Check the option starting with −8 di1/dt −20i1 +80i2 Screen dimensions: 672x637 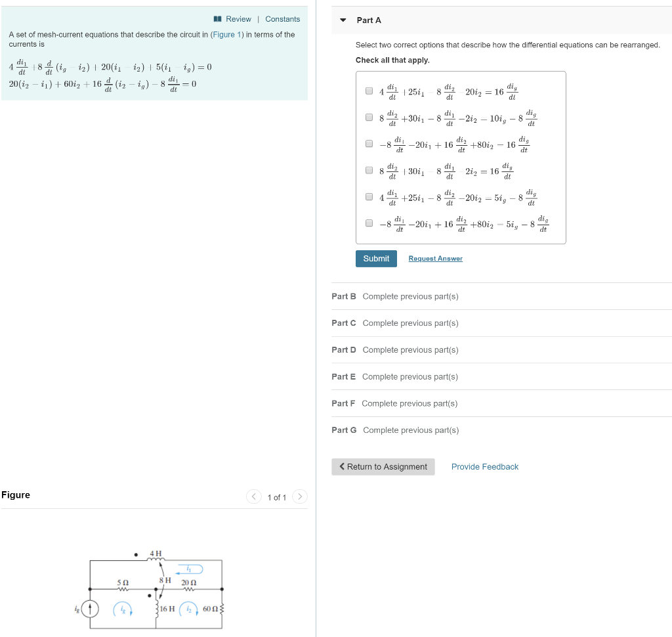coord(369,143)
